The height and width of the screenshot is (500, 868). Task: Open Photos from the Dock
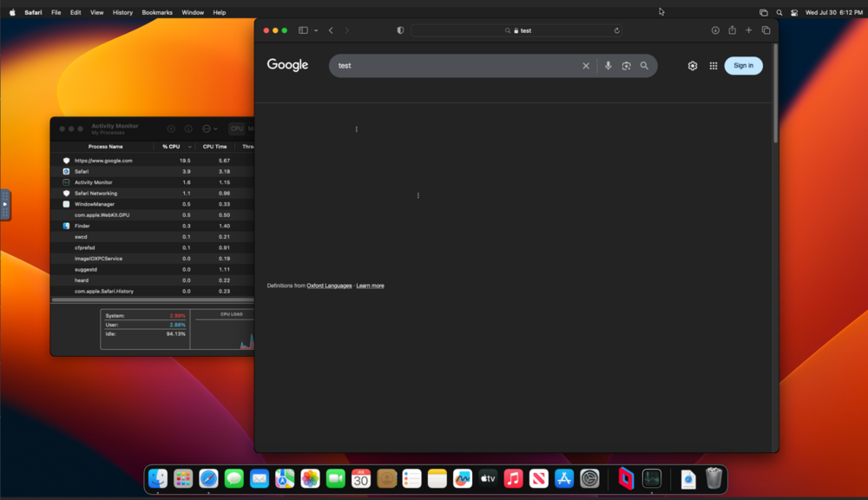[310, 478]
